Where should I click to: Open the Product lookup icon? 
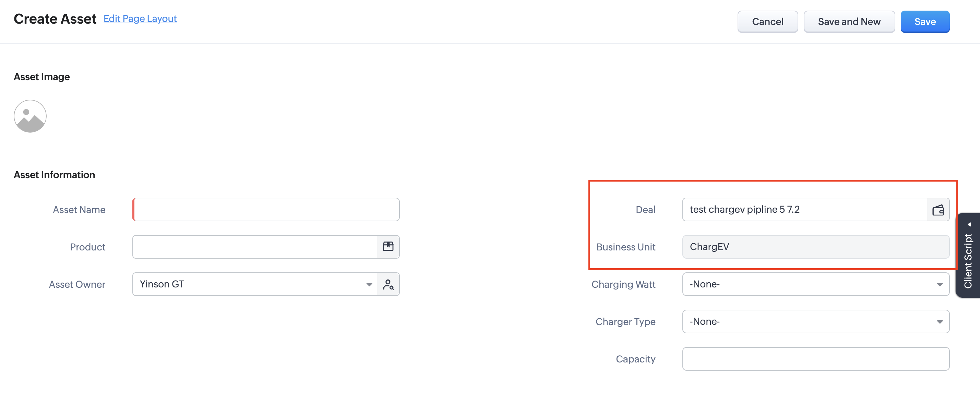388,247
